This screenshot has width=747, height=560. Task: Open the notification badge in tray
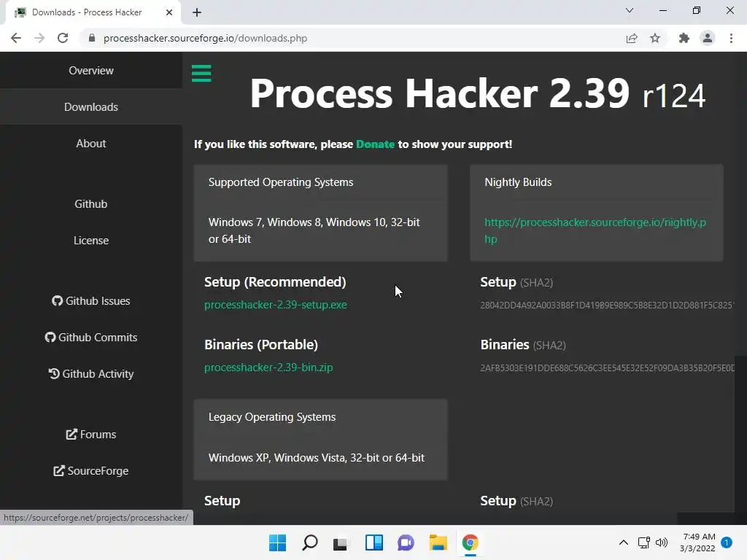coord(727,542)
